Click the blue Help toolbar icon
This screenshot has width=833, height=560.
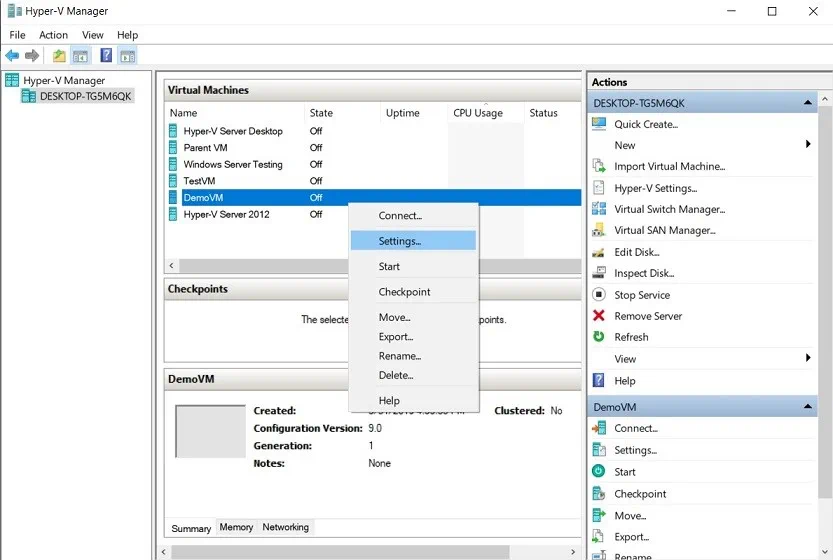pos(106,56)
